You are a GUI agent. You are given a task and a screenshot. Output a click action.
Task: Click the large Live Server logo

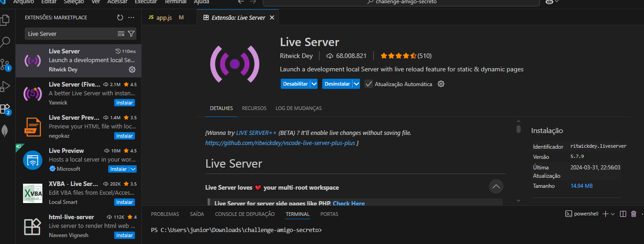tap(234, 63)
